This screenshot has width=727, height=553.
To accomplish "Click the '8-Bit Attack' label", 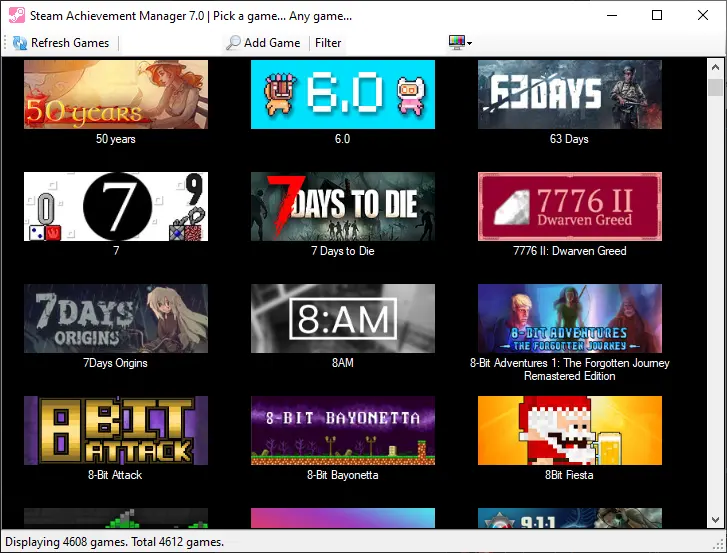I will (x=115, y=475).
